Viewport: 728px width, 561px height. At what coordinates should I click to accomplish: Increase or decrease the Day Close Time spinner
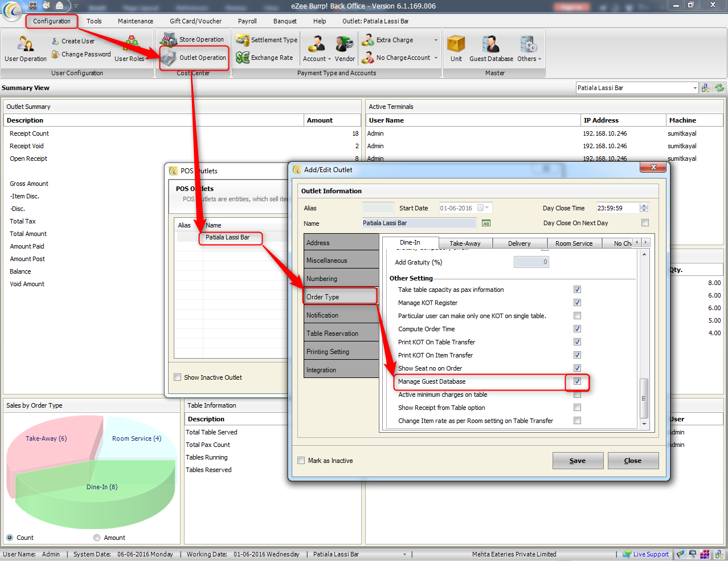(x=644, y=208)
